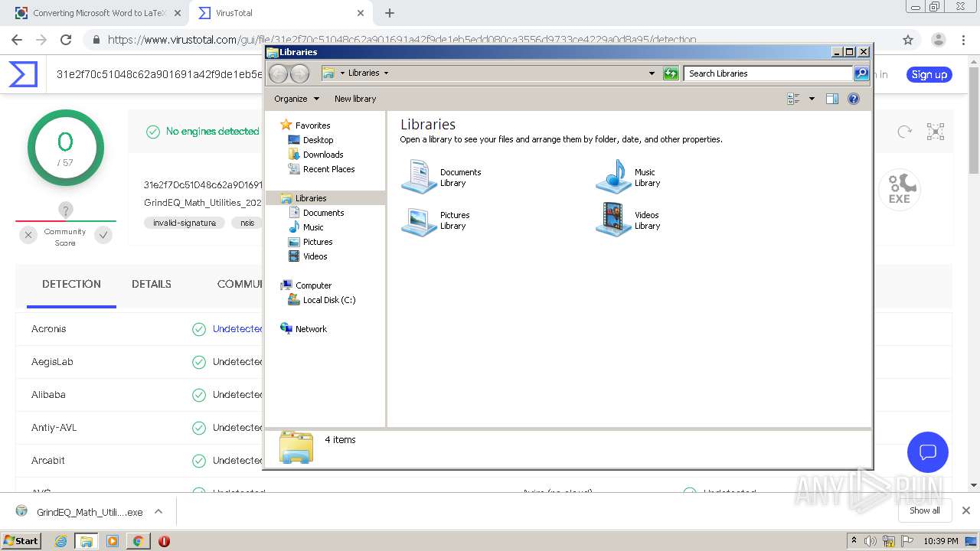The width and height of the screenshot is (980, 551).
Task: Click change your view icon
Action: (793, 99)
